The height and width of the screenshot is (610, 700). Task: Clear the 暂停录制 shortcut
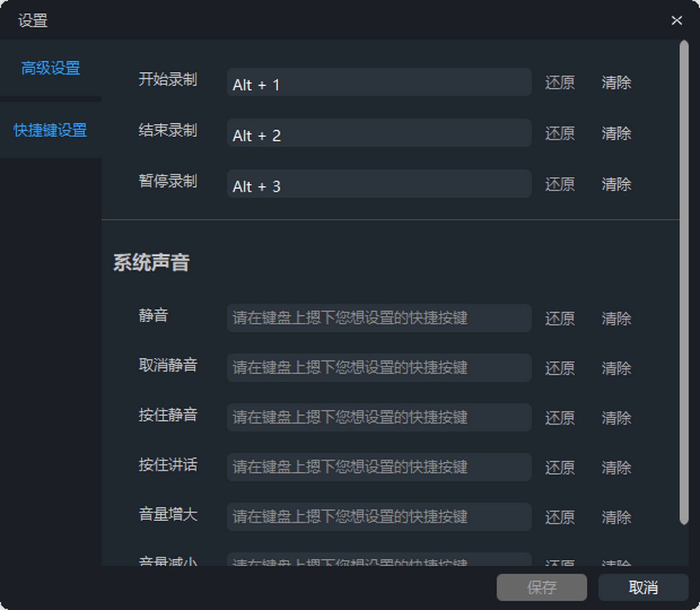coord(616,184)
